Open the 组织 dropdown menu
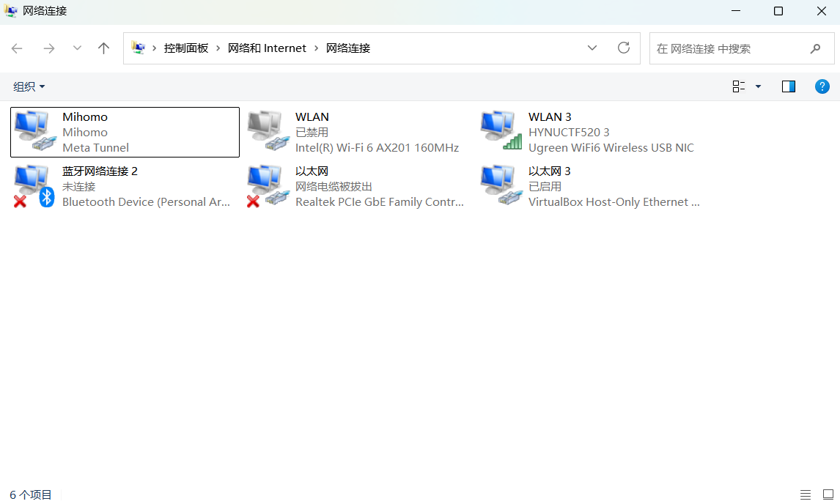Screen dimensions: 840x504 coord(29,86)
